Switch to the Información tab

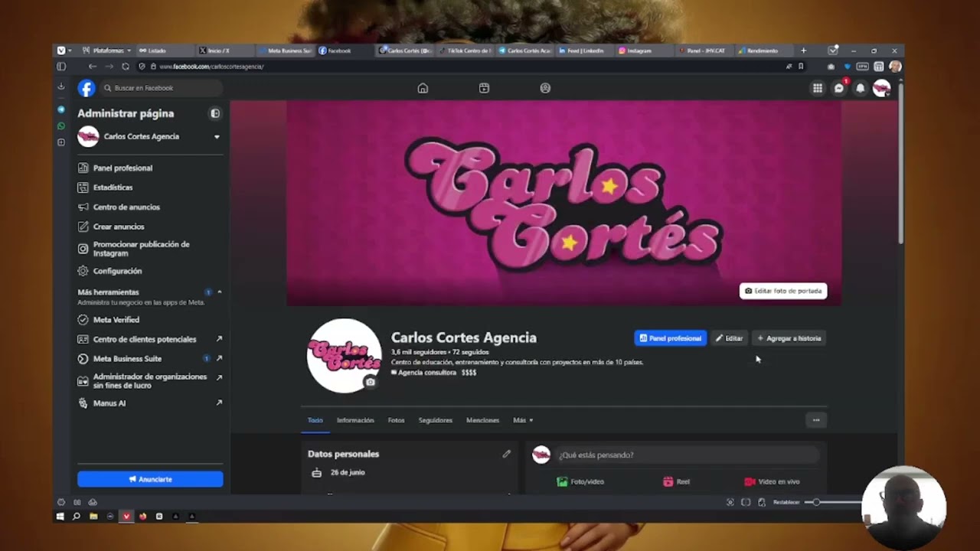(355, 420)
